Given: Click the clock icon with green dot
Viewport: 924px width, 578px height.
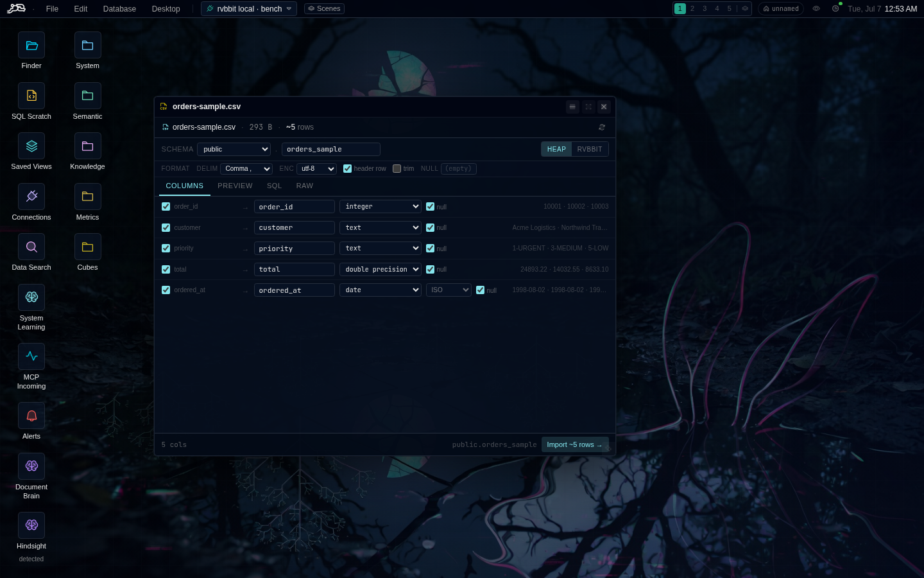Looking at the screenshot, I should click(x=835, y=8).
